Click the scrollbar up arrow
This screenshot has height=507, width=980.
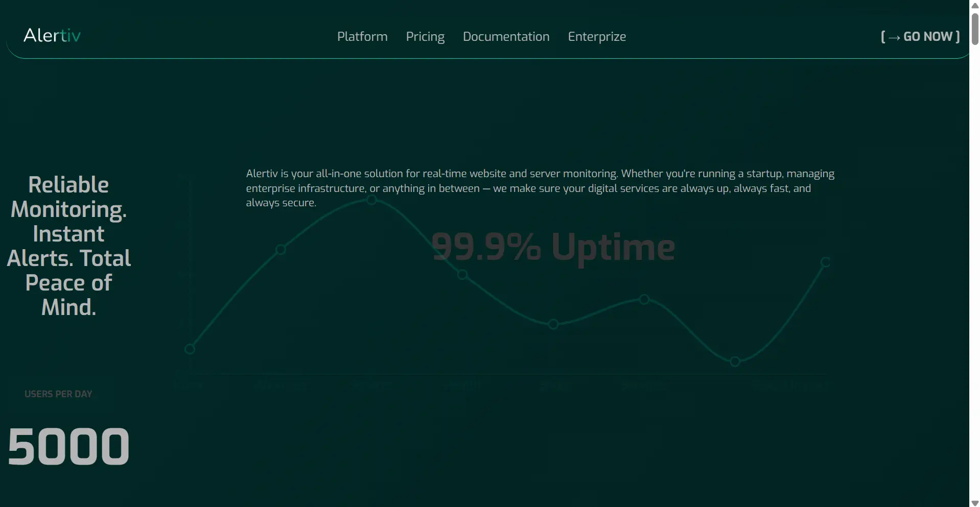click(975, 5)
